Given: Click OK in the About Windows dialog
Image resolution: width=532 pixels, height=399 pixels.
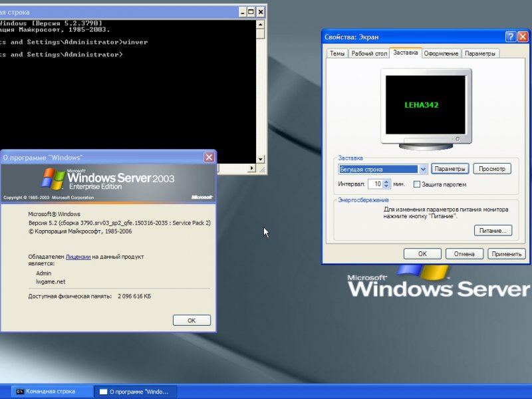Looking at the screenshot, I should [192, 321].
